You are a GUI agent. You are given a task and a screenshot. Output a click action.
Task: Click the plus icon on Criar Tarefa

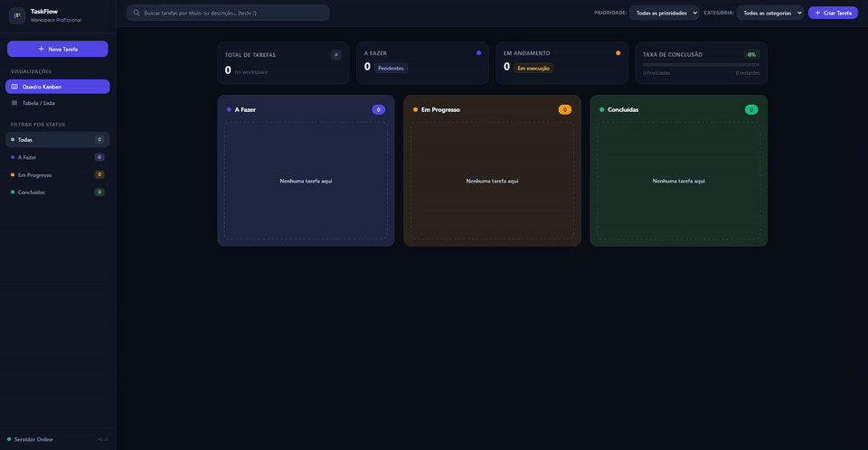tap(817, 13)
